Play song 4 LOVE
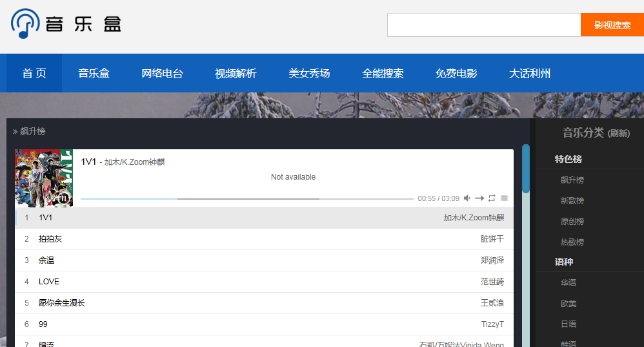The width and height of the screenshot is (644, 347). 264,282
